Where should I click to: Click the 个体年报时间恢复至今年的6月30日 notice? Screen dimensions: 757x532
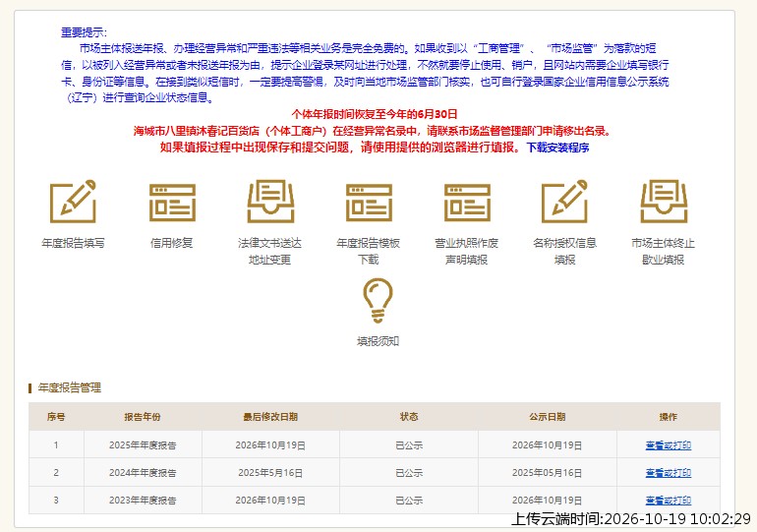(375, 114)
